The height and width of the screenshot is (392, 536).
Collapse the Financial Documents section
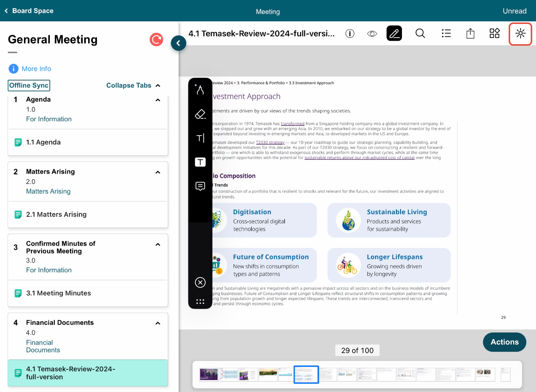(158, 323)
